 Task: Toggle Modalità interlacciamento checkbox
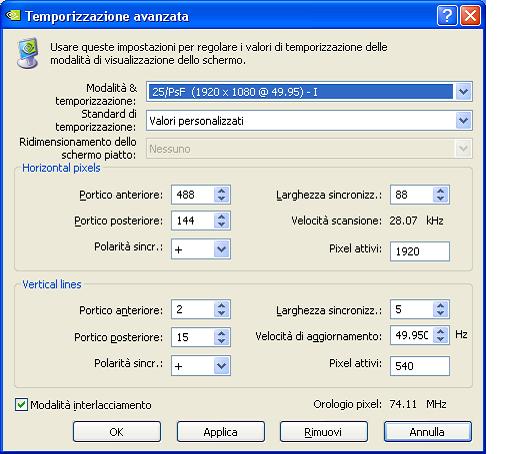(21, 405)
